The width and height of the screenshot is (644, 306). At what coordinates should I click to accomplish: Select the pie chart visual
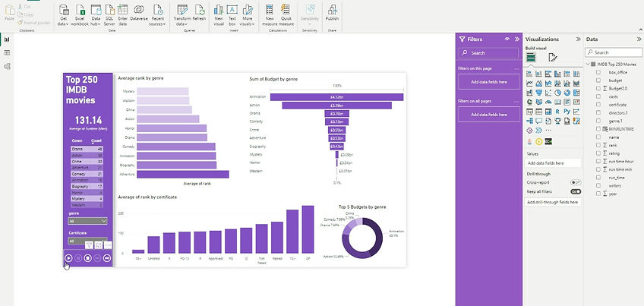click(557, 93)
